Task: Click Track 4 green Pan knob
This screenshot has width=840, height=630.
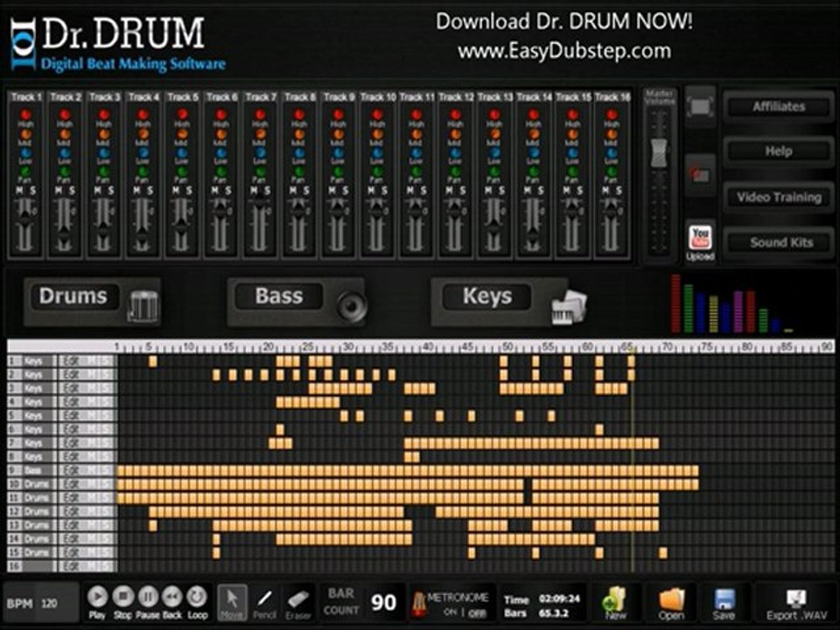Action: 143,172
